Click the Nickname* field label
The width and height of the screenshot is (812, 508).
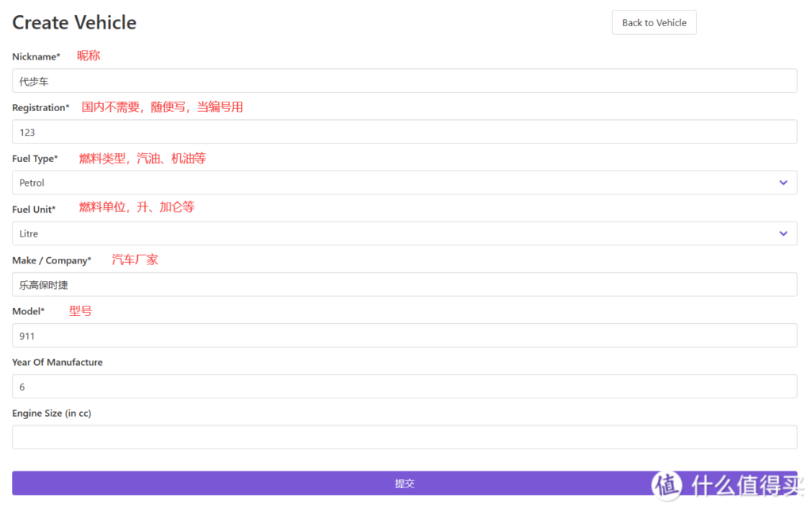tap(36, 57)
